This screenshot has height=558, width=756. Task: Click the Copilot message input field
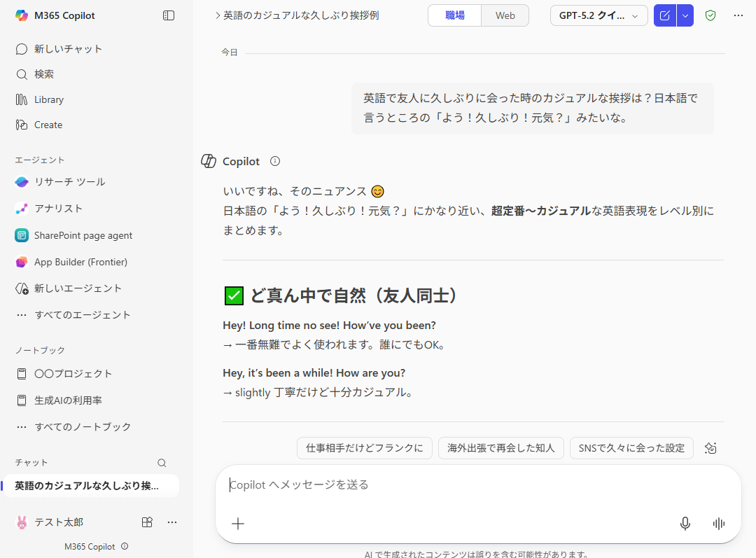click(x=448, y=484)
